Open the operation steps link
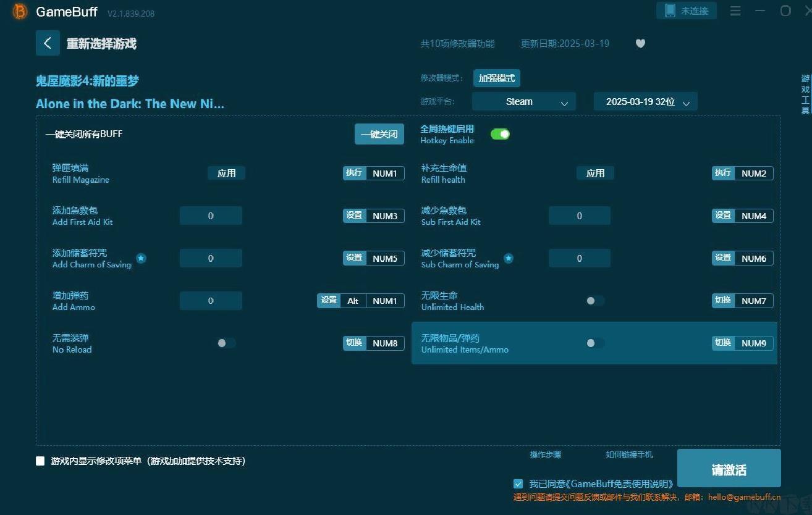Screen dimensions: 812x515 546,454
